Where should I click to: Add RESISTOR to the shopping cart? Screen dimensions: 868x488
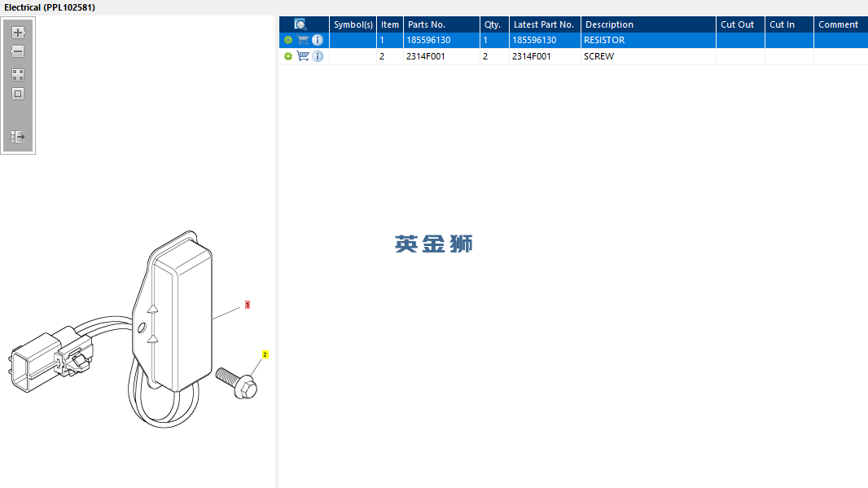pyautogui.click(x=303, y=40)
